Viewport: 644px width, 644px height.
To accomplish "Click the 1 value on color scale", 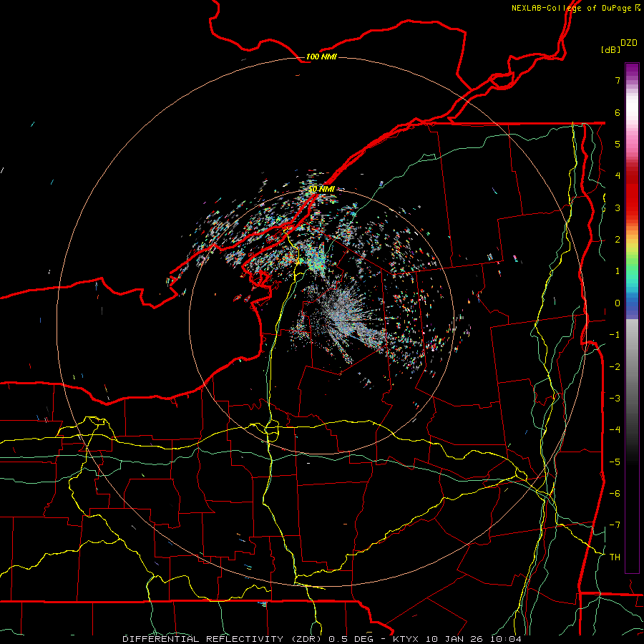I will click(618, 271).
